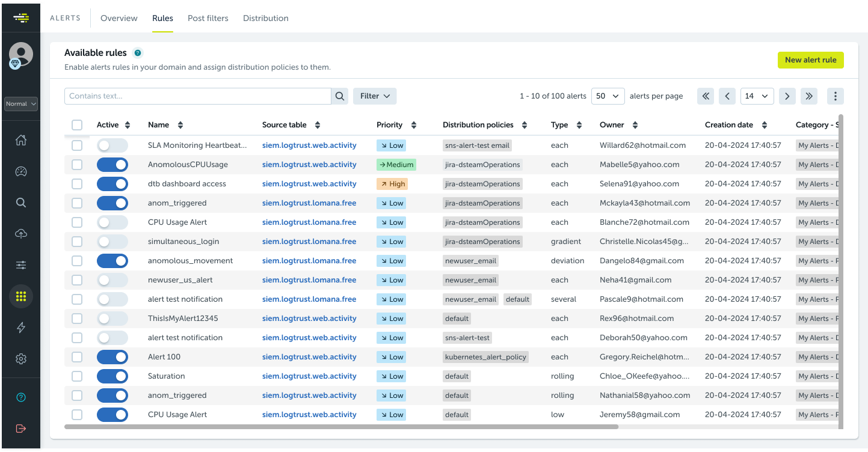868x452 pixels.
Task: Open the siem.logtrust.lomana.free source table link
Action: [x=309, y=203]
